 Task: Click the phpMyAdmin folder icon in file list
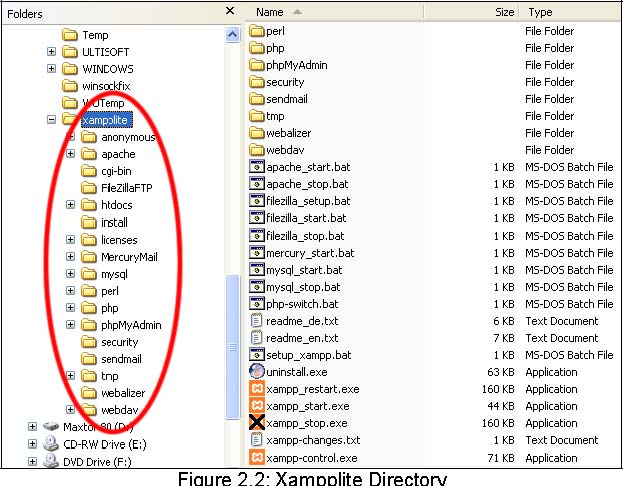[x=256, y=65]
